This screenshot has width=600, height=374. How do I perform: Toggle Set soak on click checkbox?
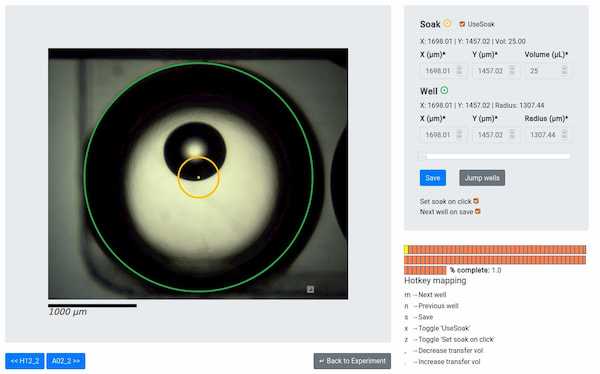pyautogui.click(x=476, y=201)
